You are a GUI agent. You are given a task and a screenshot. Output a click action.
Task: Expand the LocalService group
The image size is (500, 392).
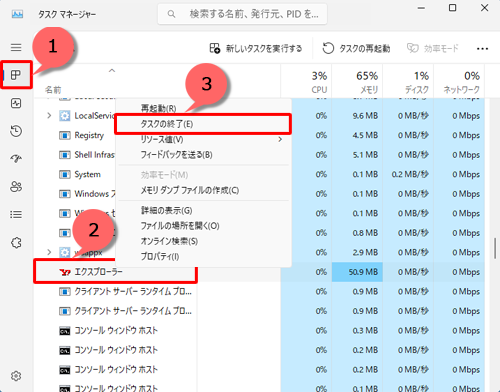(x=49, y=116)
